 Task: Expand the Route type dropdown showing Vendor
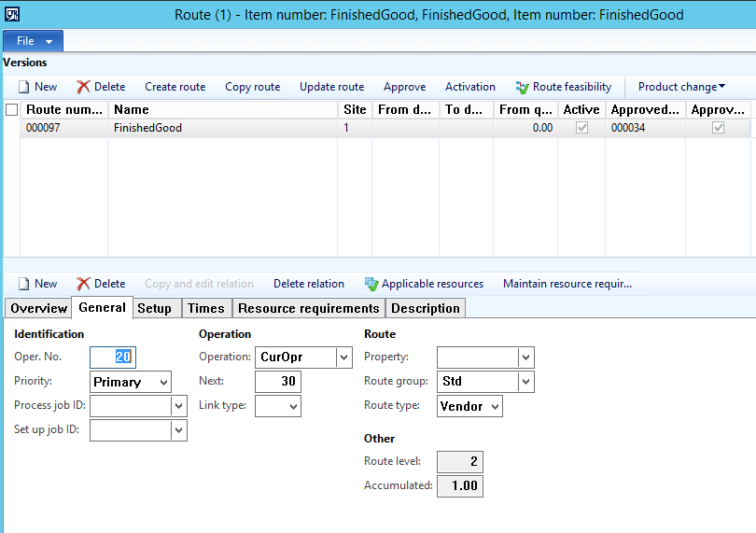click(495, 406)
